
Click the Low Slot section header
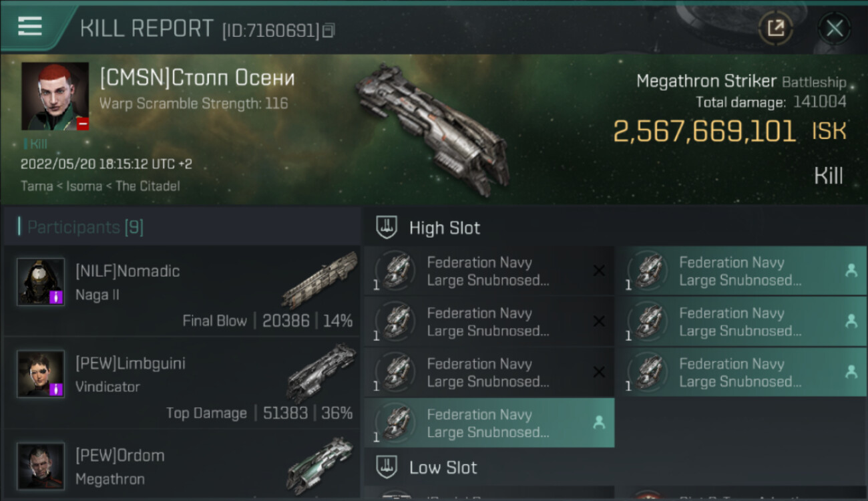(443, 468)
